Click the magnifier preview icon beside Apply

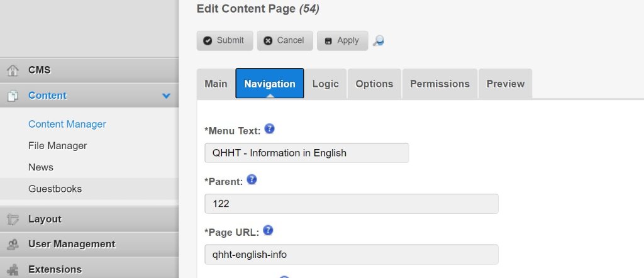378,41
